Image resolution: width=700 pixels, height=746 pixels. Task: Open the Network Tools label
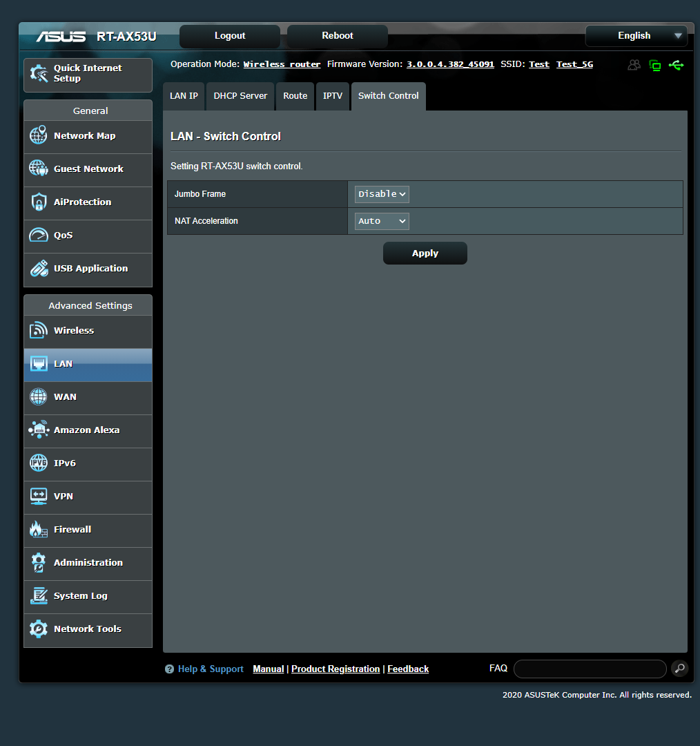(88, 629)
